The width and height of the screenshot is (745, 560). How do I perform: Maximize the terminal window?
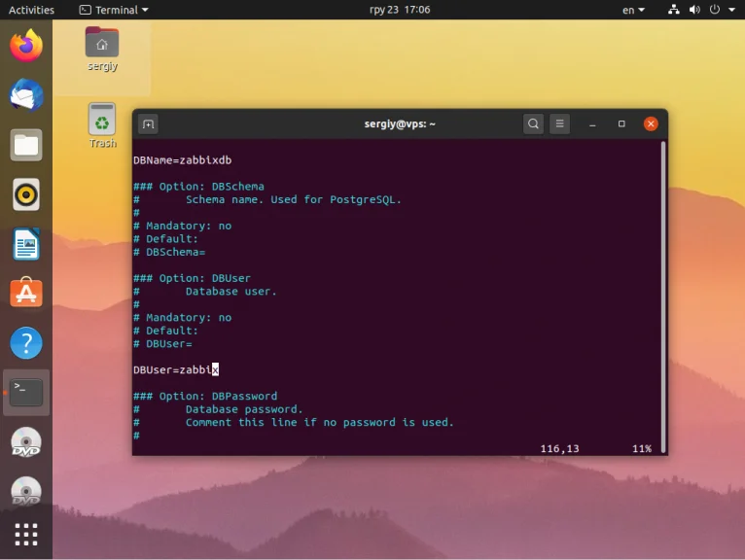[621, 124]
